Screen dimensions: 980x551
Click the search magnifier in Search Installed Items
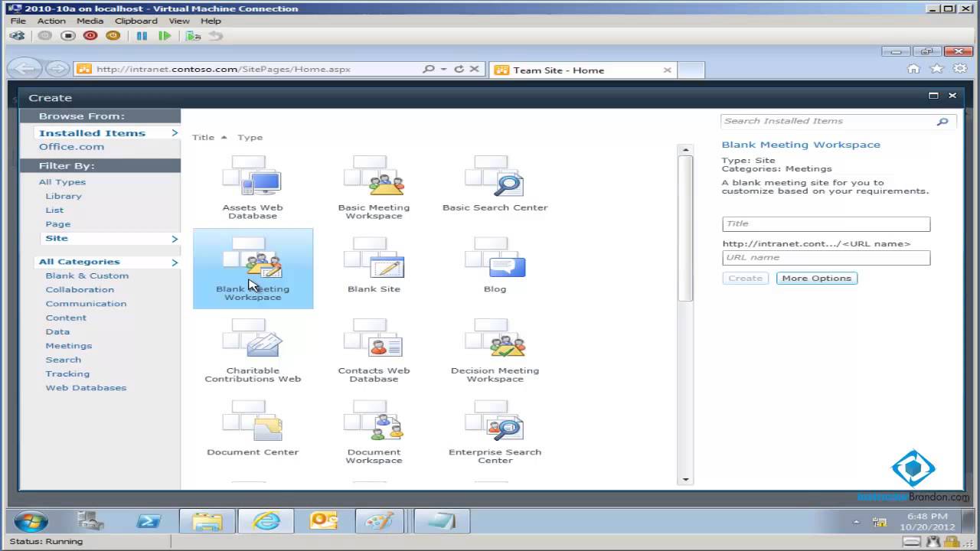coord(942,121)
